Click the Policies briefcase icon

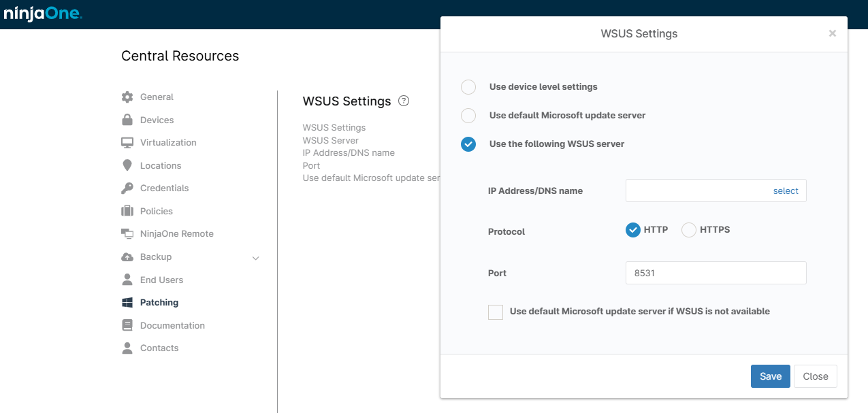[127, 211]
